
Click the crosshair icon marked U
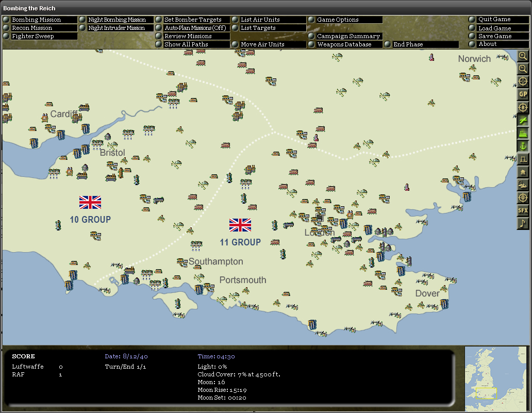[523, 197]
